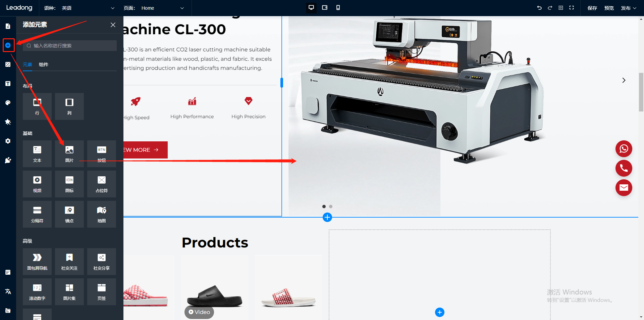
Task: Click the 预览 preview button
Action: [609, 8]
